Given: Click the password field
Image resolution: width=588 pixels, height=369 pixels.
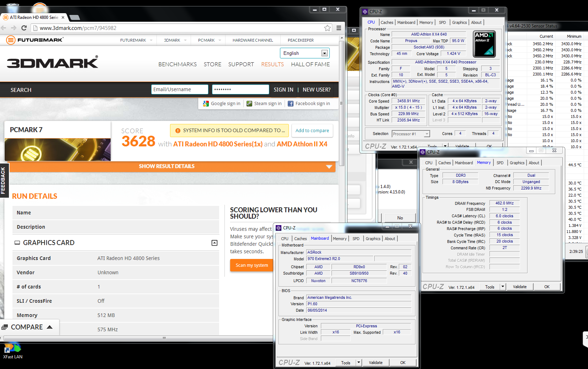Looking at the screenshot, I should click(x=240, y=89).
